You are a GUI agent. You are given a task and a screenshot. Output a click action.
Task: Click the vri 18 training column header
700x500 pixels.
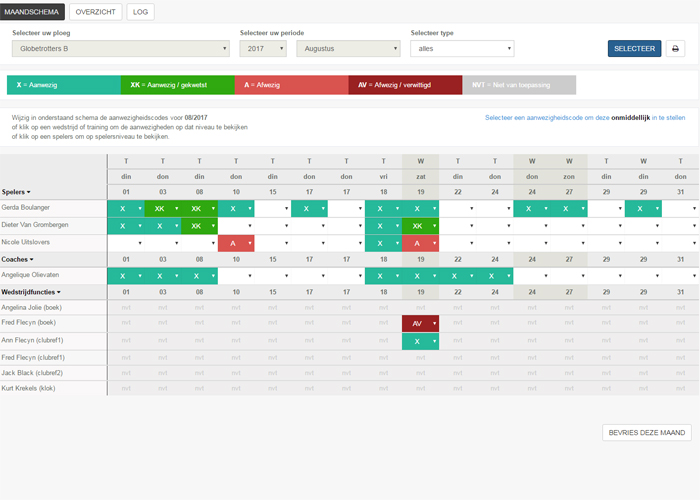point(383,177)
